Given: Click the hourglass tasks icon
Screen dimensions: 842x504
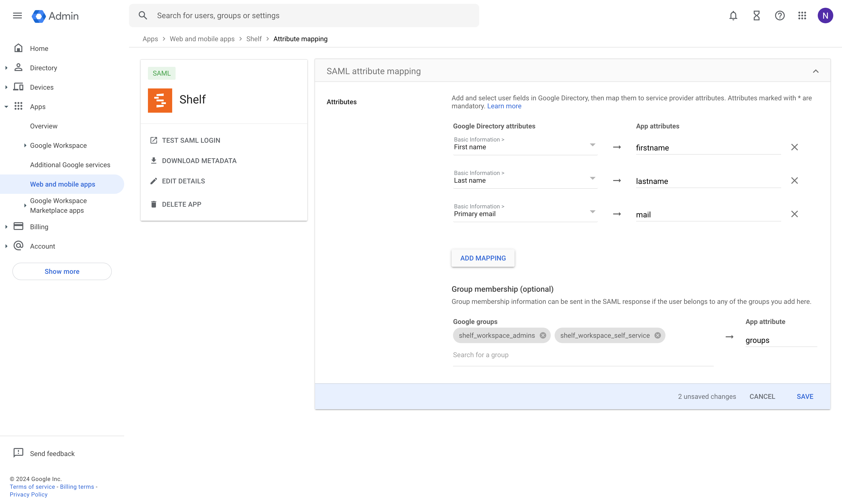Looking at the screenshot, I should 756,16.
